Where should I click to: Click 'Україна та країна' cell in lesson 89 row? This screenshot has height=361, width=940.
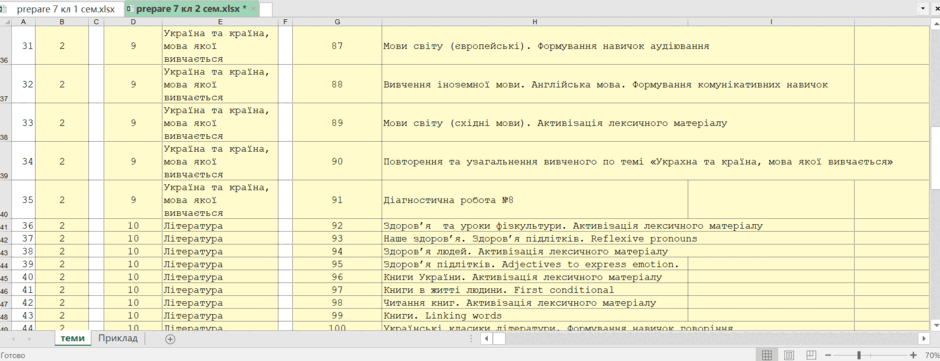coord(220,123)
